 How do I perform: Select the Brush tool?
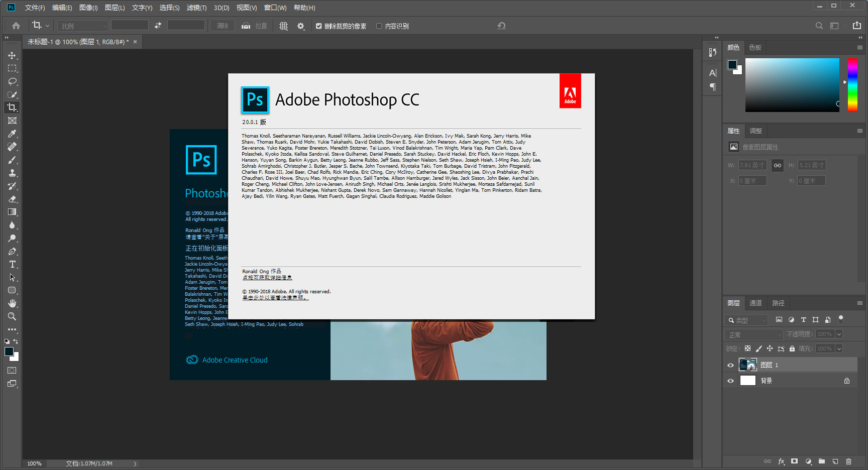point(12,160)
